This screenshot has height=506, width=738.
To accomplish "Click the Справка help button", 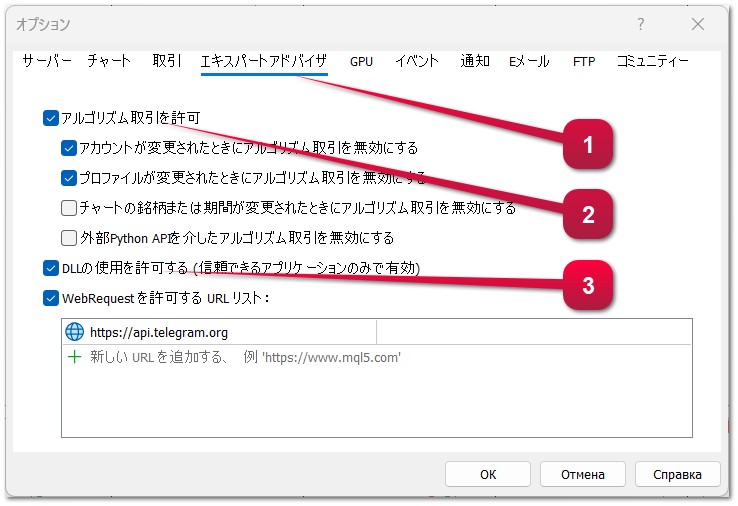I will tap(677, 474).
